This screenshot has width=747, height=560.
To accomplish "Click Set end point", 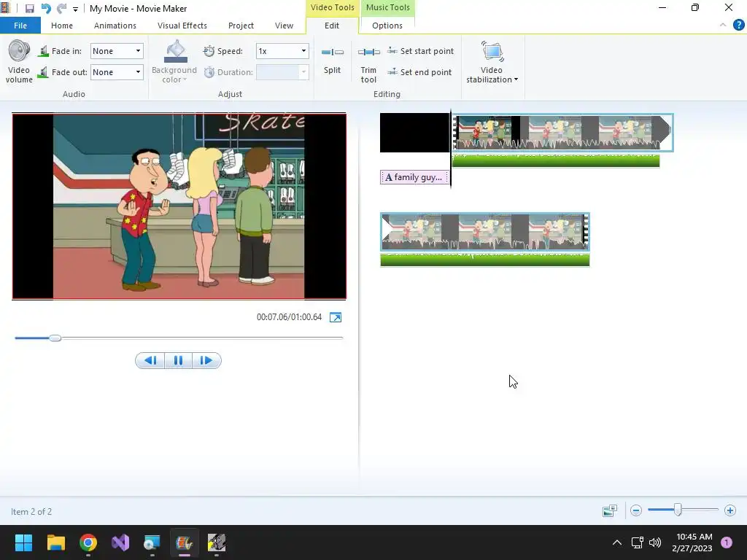I will (419, 72).
